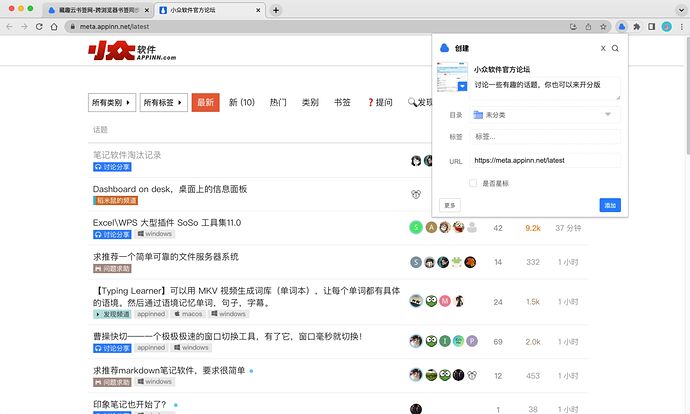The image size is (690, 414).
Task: Open the Typing Learner MKV topic
Action: (x=246, y=297)
